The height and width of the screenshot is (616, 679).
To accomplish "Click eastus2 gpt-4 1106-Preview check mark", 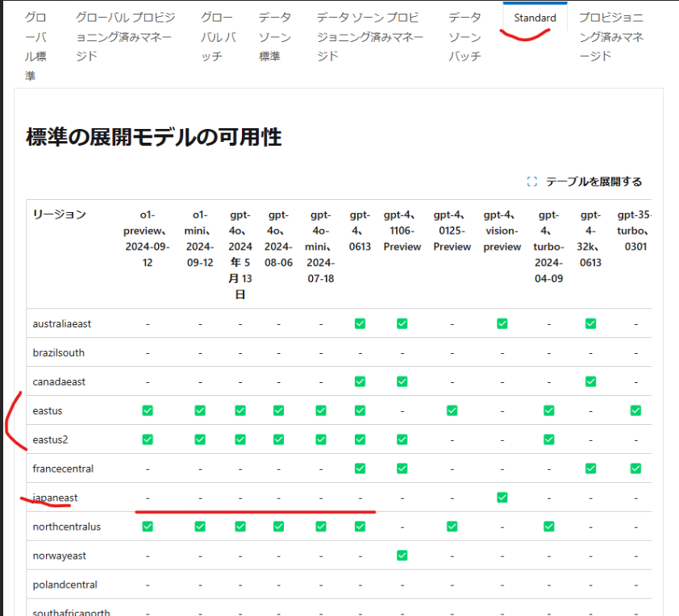I will [402, 439].
